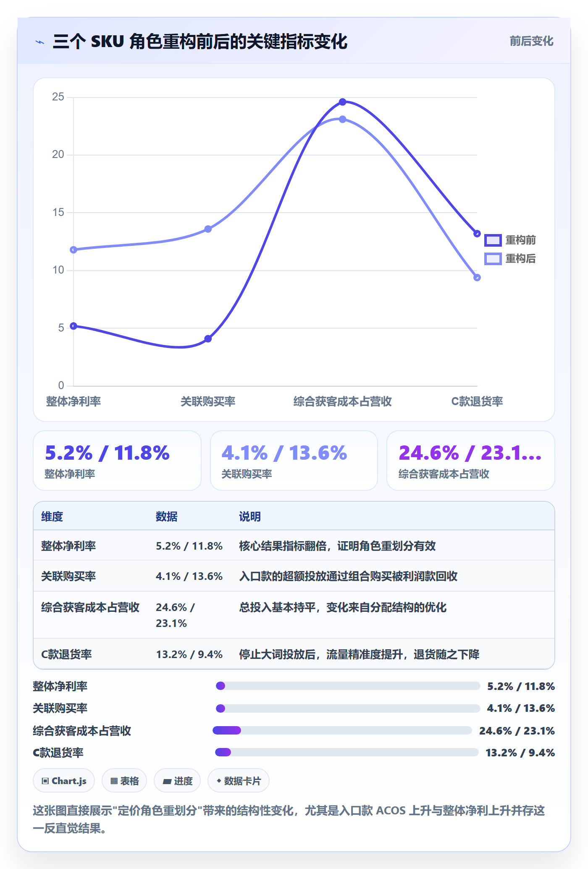Viewport: 588px width, 869px height.
Task: Click the C款退货率 progress bar
Action: point(347,752)
